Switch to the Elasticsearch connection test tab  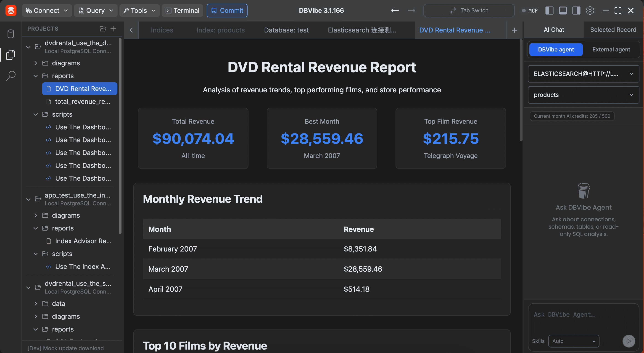[x=362, y=30]
